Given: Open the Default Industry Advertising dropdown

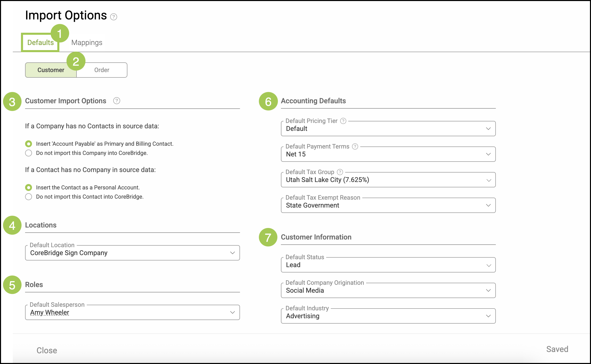Looking at the screenshot, I should (x=388, y=316).
